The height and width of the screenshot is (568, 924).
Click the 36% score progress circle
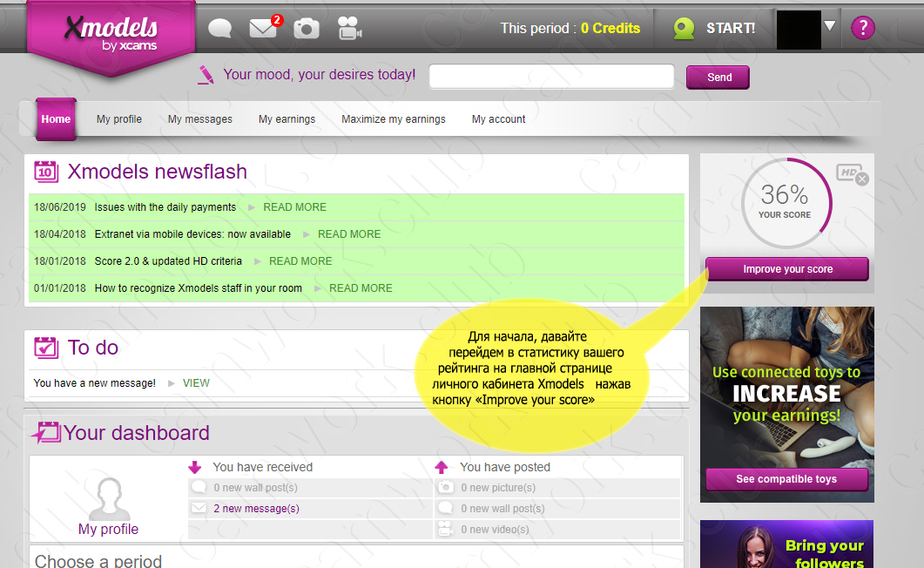(x=784, y=202)
